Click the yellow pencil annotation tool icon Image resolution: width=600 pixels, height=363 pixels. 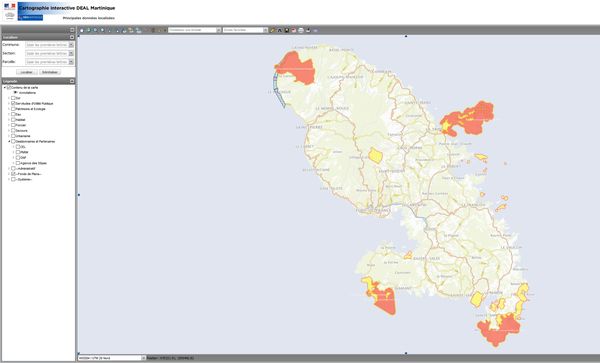[272, 30]
